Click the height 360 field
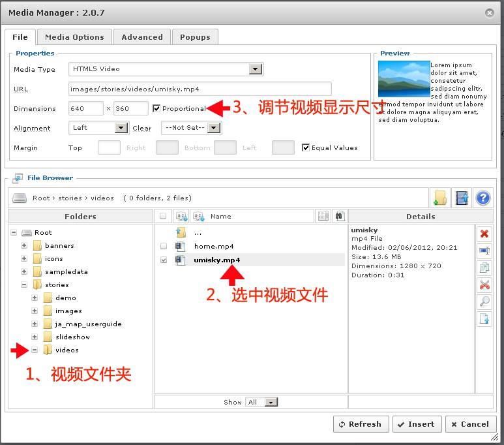Viewport: 504px width, 445px height. tap(131, 108)
